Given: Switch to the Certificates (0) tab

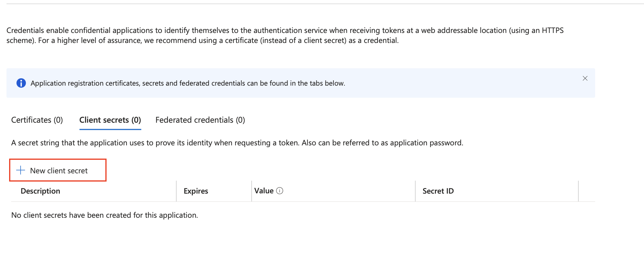Looking at the screenshot, I should click(37, 120).
